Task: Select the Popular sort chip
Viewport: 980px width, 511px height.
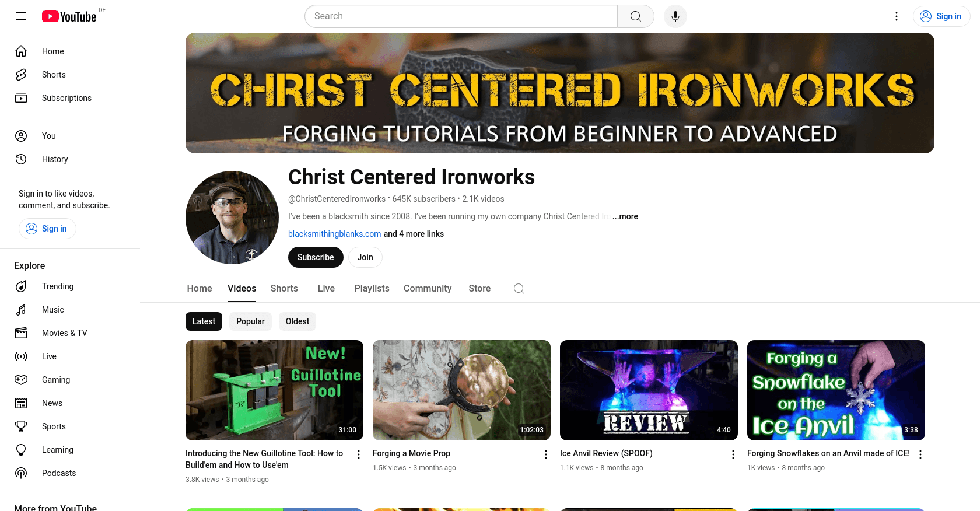Action: coord(250,321)
